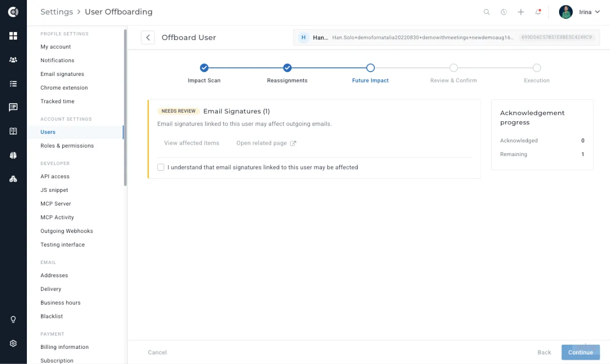Open related page external link

[266, 143]
